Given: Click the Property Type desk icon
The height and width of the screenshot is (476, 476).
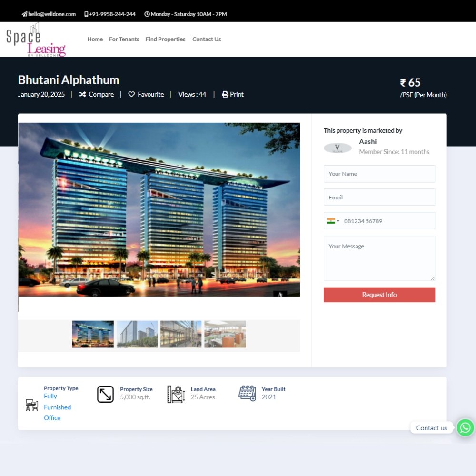Looking at the screenshot, I should pos(32,405).
